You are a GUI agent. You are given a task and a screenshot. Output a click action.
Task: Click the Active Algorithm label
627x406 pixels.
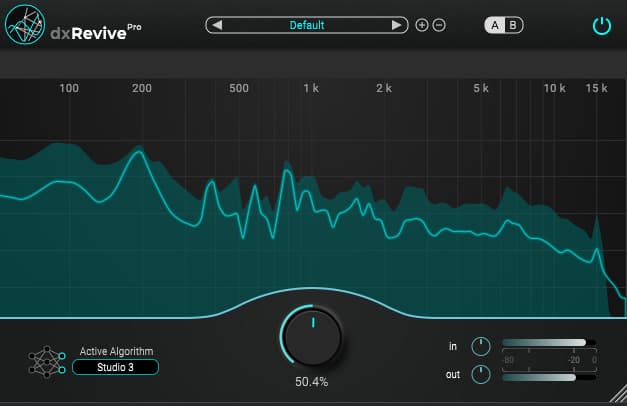click(116, 351)
